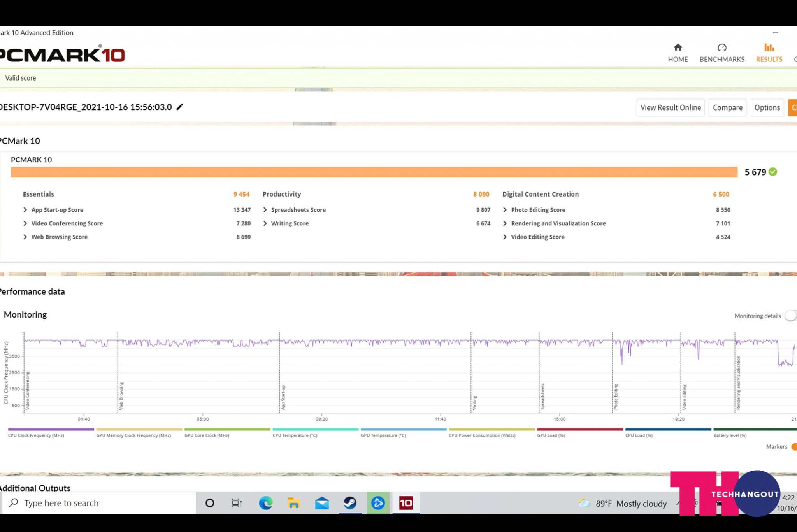This screenshot has width=797, height=532.
Task: Click the Compare button
Action: point(727,107)
